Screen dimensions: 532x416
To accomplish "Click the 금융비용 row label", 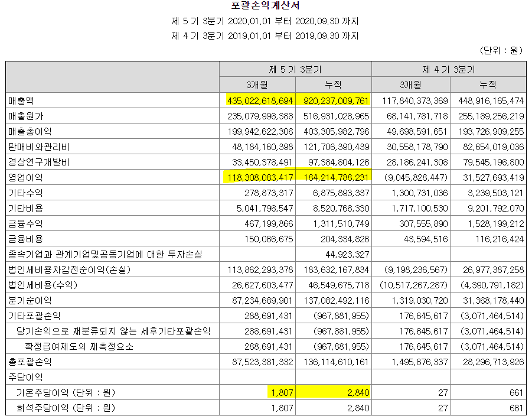I will [x=25, y=239].
